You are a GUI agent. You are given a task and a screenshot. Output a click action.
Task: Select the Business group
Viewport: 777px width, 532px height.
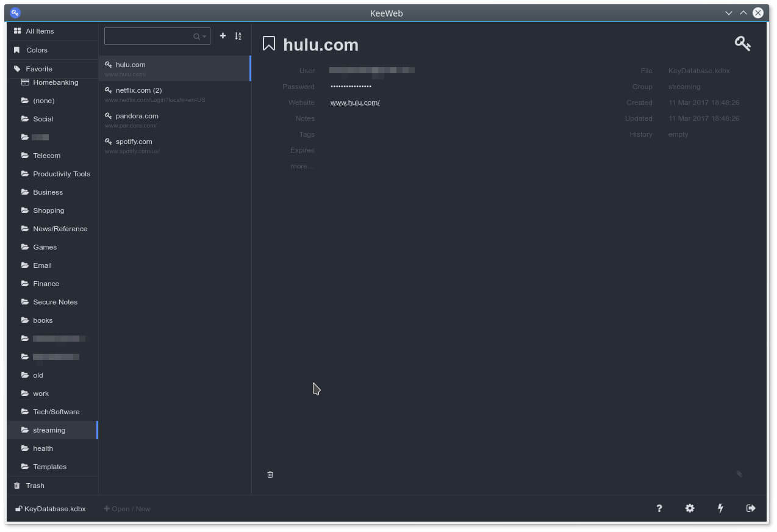point(52,192)
